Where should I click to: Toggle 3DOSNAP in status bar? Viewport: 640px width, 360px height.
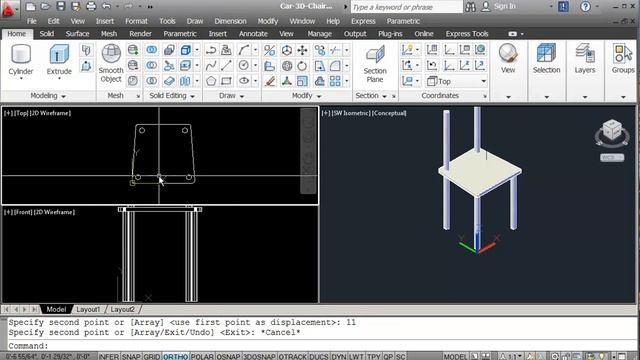click(259, 356)
